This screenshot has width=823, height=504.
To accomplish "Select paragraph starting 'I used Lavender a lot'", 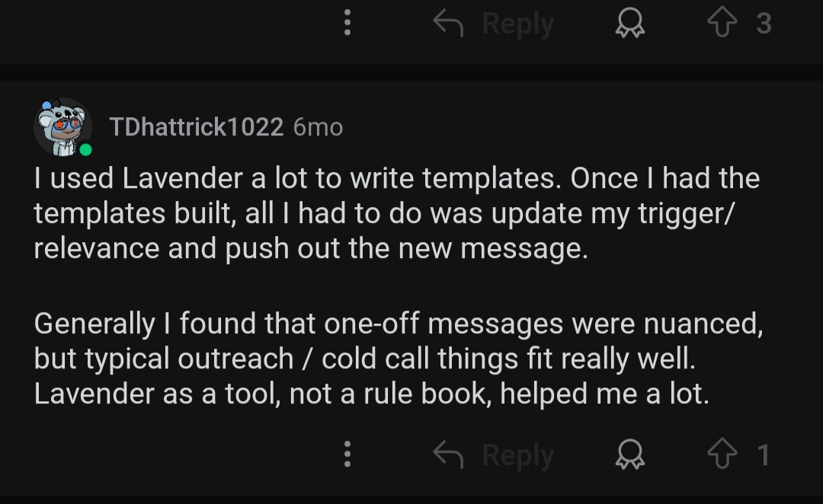I will click(397, 213).
